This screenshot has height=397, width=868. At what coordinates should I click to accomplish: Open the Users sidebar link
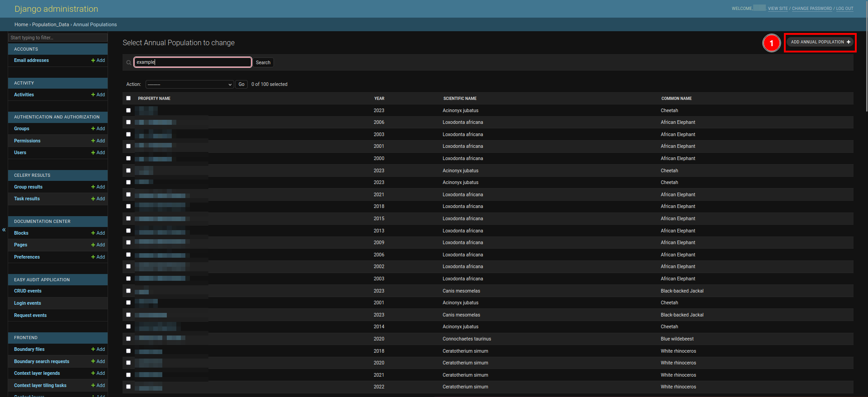(x=20, y=152)
